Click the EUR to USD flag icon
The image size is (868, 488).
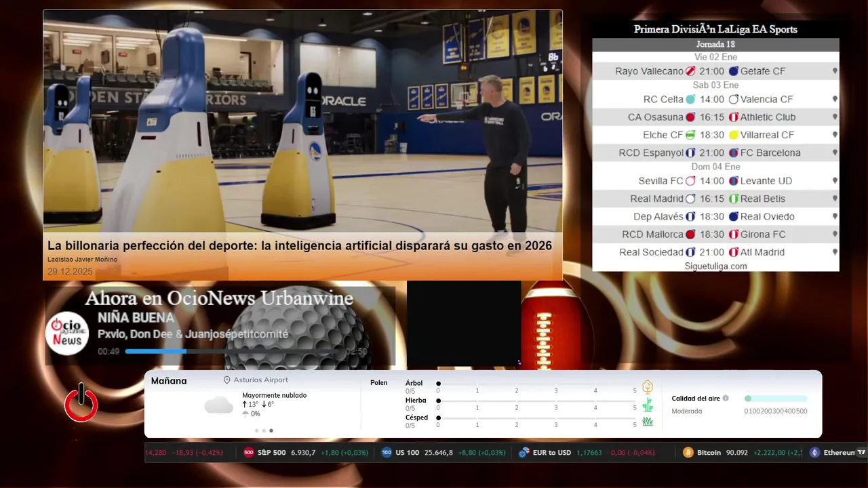tap(524, 452)
